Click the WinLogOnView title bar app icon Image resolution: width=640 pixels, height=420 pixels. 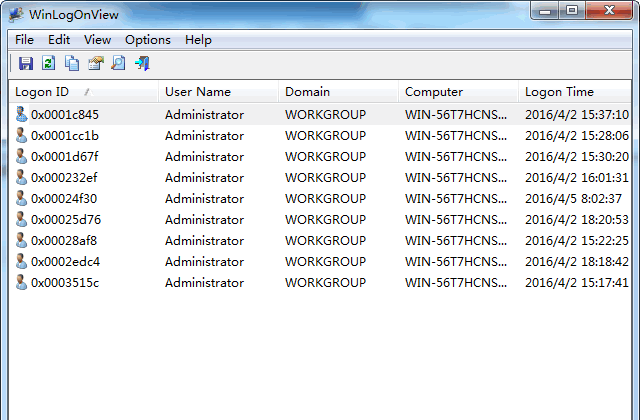coord(16,14)
